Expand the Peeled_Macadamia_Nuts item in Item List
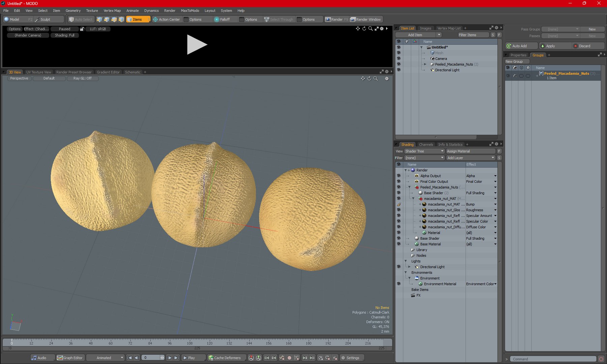This screenshot has height=364, width=607. pyautogui.click(x=425, y=64)
